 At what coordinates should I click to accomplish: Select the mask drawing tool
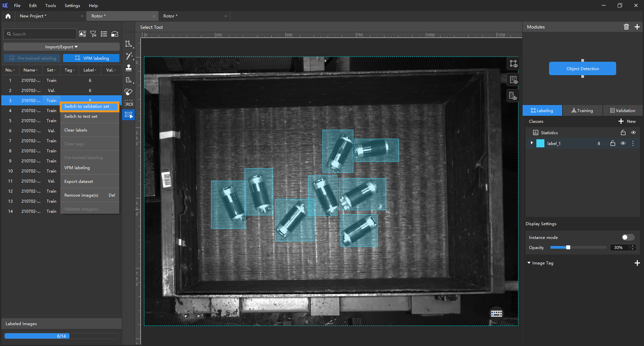tap(129, 80)
